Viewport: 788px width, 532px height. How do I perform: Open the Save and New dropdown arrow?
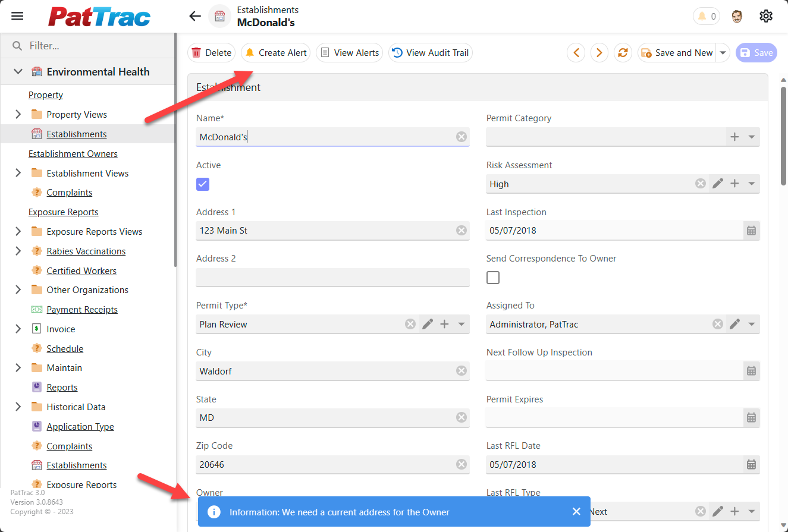click(x=723, y=52)
